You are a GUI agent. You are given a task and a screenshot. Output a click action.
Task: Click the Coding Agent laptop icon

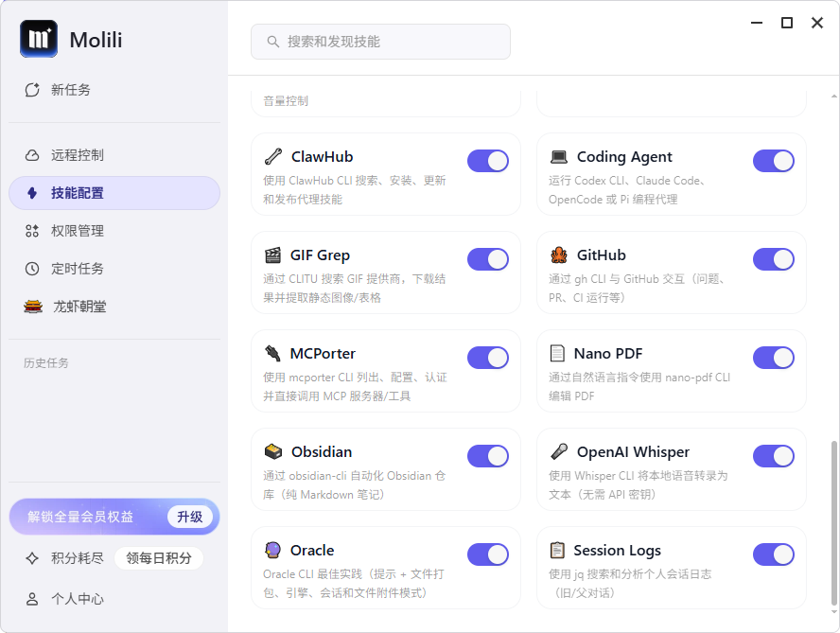(559, 156)
